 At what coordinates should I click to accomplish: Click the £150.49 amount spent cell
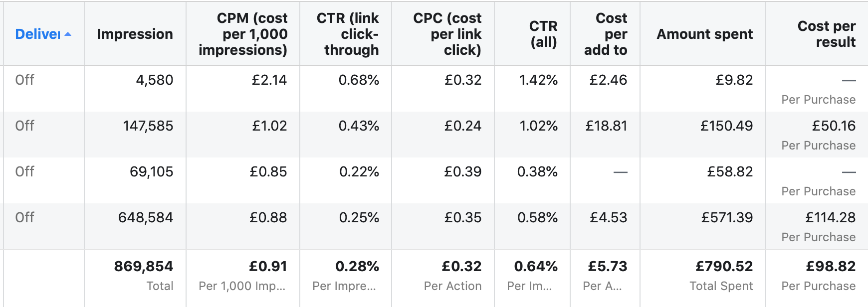click(x=726, y=126)
